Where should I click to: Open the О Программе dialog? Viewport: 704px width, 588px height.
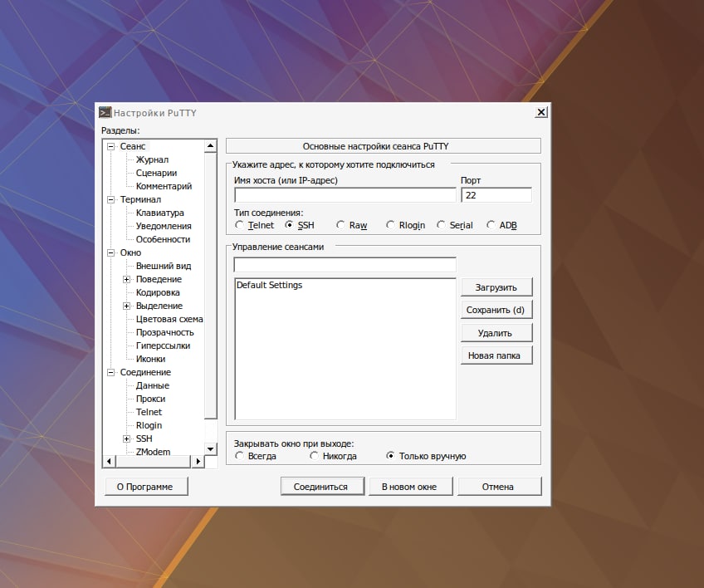[x=146, y=487]
